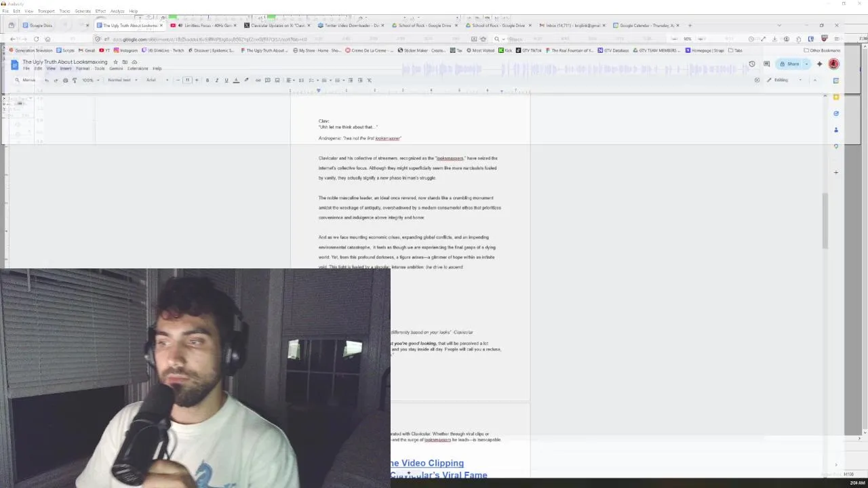Insert a link via toolbar icon
This screenshot has height=488, width=868.
tap(258, 80)
